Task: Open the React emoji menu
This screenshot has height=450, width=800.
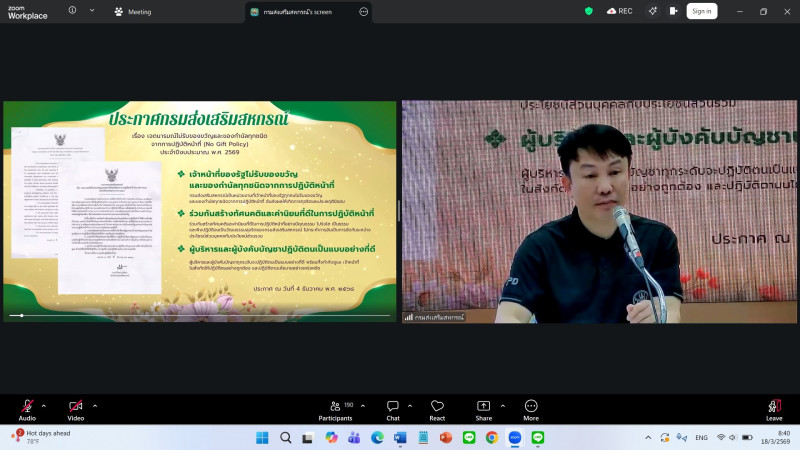Action: [x=437, y=408]
